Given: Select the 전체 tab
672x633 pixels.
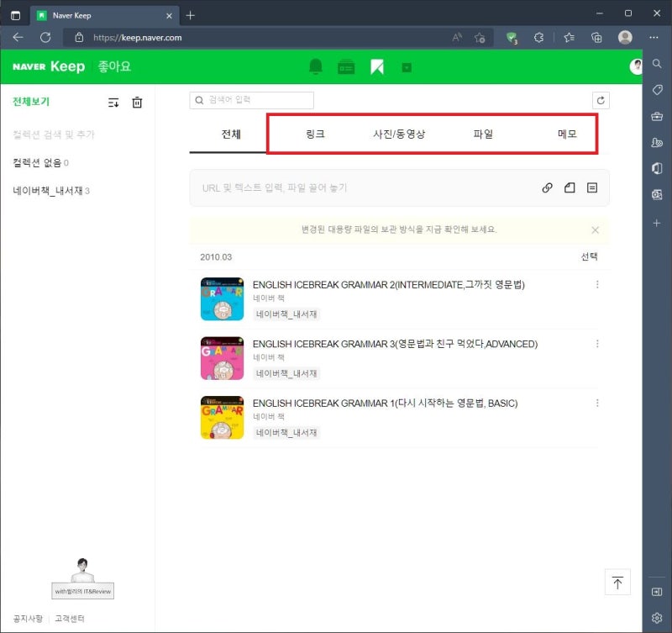Looking at the screenshot, I should [230, 135].
